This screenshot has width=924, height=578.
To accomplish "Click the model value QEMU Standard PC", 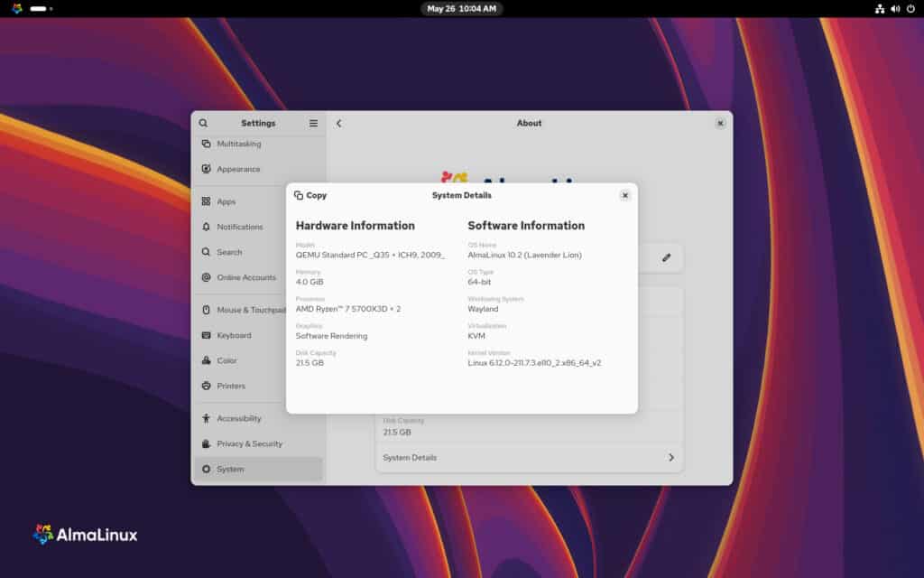I will 370,256.
